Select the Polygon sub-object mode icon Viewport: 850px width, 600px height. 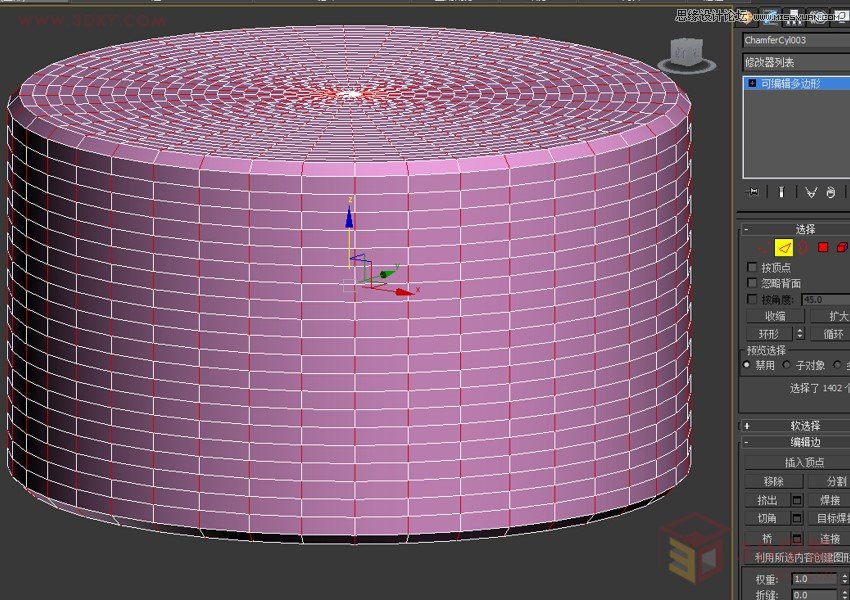[x=822, y=247]
